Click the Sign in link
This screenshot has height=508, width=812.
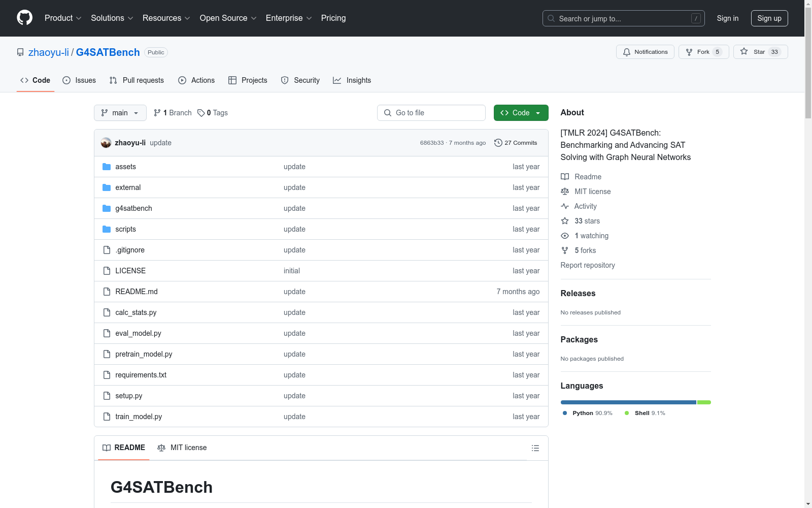click(x=728, y=18)
